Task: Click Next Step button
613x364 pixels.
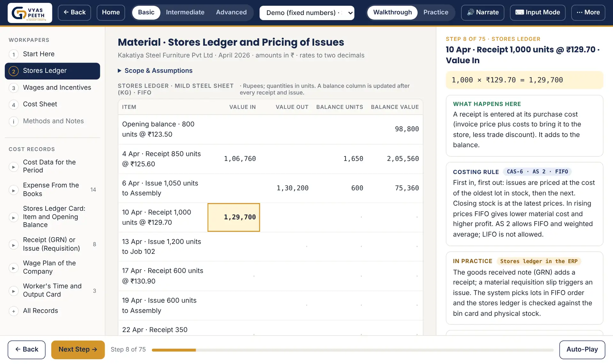Action: click(78, 350)
